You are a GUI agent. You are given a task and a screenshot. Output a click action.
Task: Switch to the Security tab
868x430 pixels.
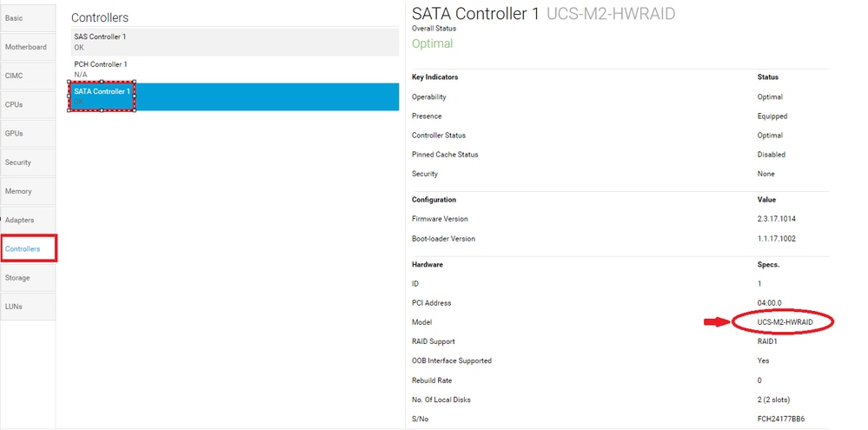pos(26,162)
